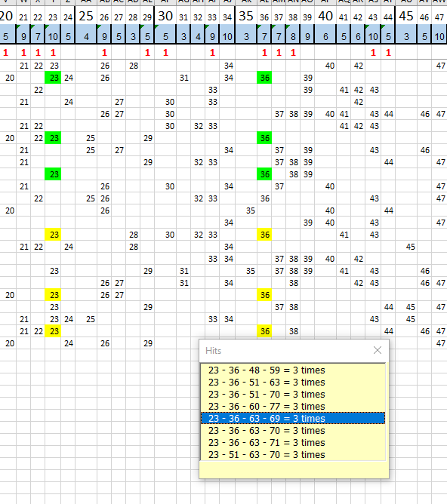
Task: Select the large 40 header cell
Action: 325,16
